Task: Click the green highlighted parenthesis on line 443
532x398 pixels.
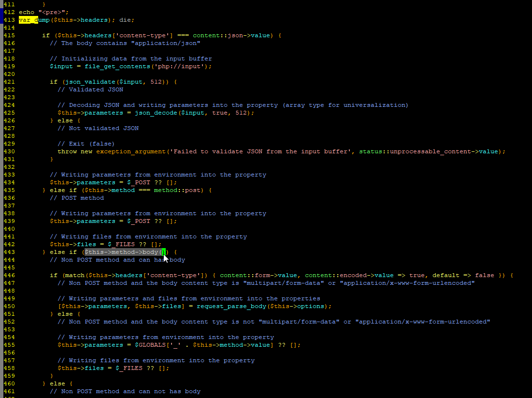Action: point(163,252)
